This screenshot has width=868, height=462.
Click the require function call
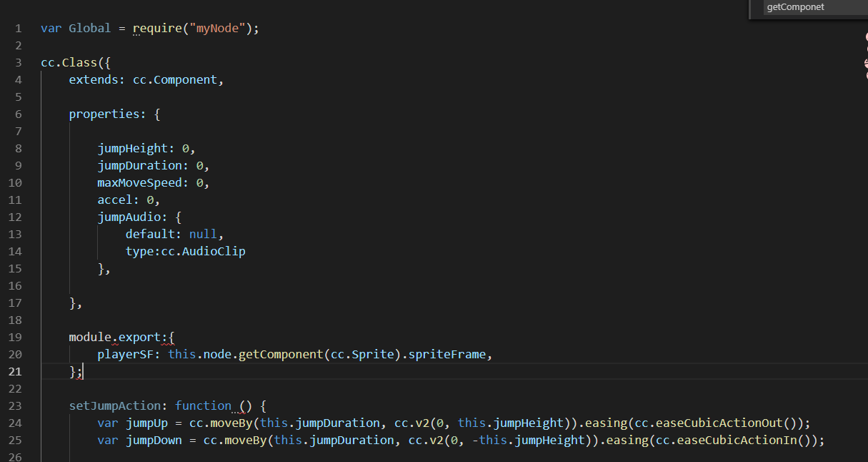click(156, 29)
